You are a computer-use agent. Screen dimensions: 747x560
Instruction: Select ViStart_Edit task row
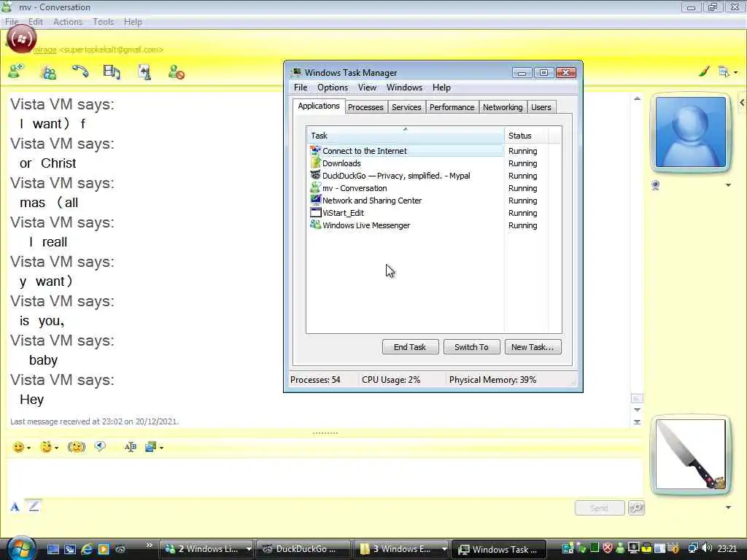406,213
